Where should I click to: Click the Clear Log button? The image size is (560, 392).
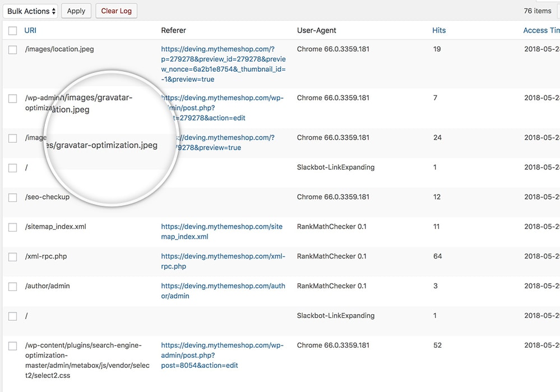pos(116,11)
